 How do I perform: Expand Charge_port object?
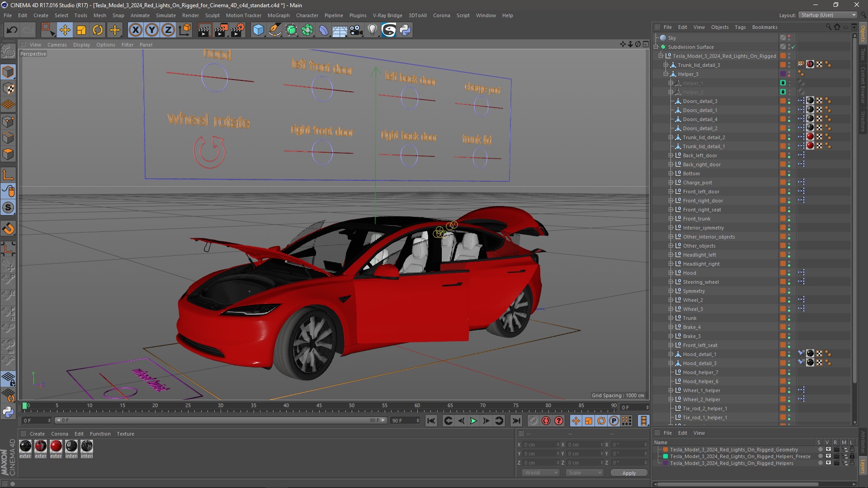[x=671, y=183]
